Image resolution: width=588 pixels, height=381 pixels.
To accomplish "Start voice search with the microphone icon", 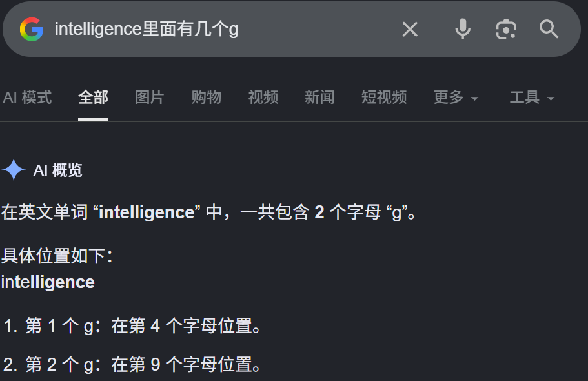I will [x=463, y=29].
